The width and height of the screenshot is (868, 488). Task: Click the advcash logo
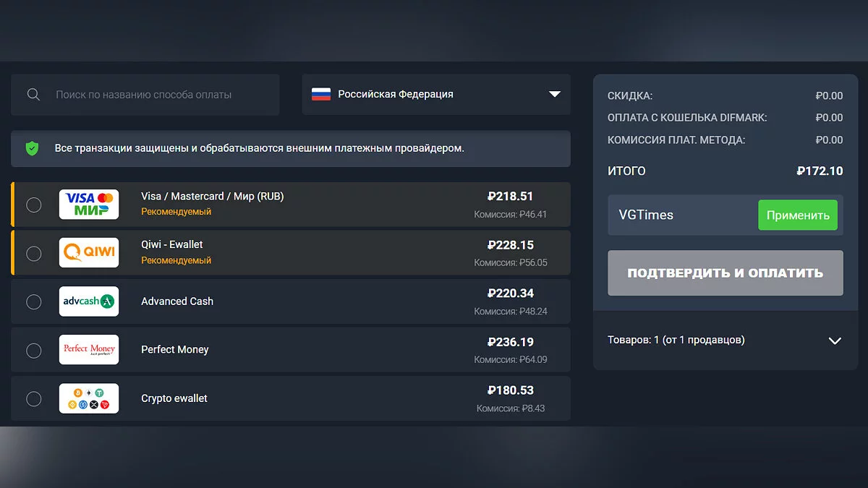89,301
